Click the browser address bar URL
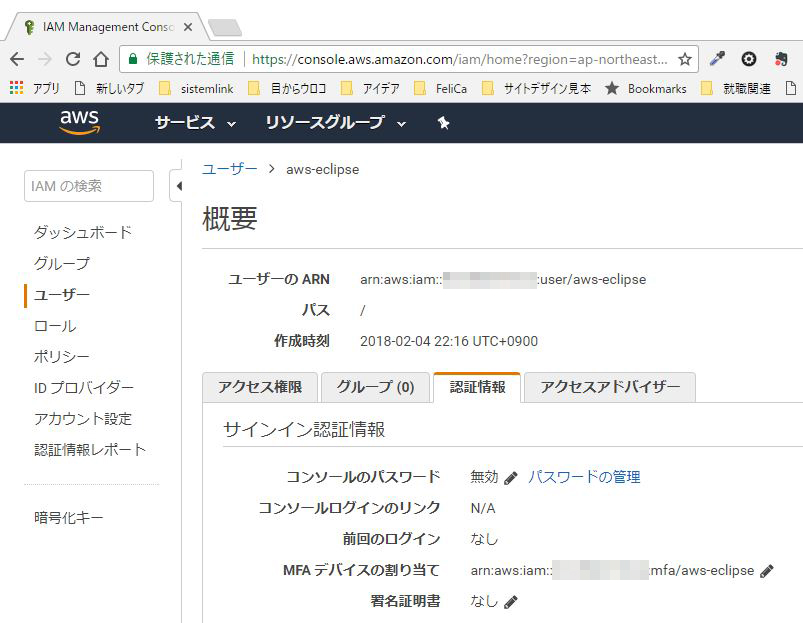Image resolution: width=803 pixels, height=623 pixels. tap(459, 59)
